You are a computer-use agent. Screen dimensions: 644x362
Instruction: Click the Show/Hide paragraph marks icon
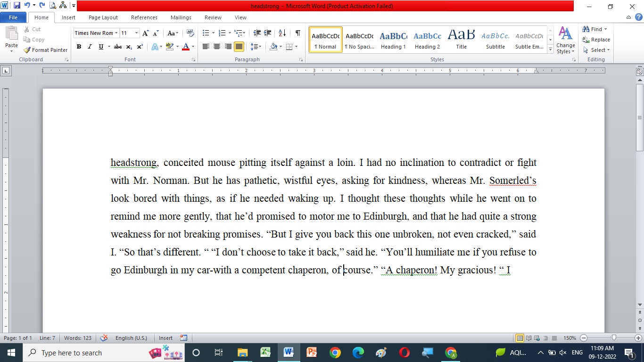(297, 33)
